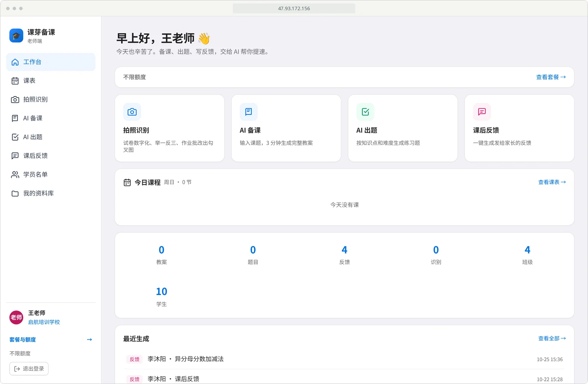The image size is (588, 384).
Task: Click the pink message icon on 课后反馈 card
Action: click(482, 112)
